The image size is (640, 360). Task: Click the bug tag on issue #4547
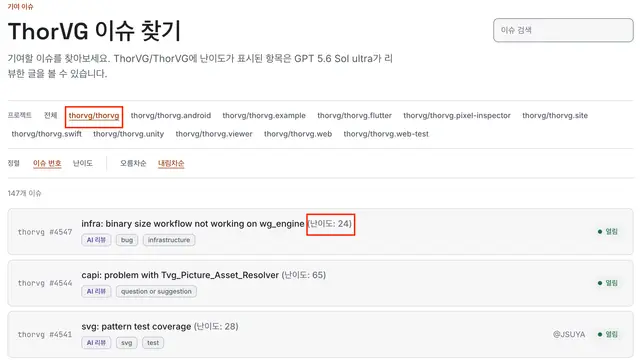127,240
